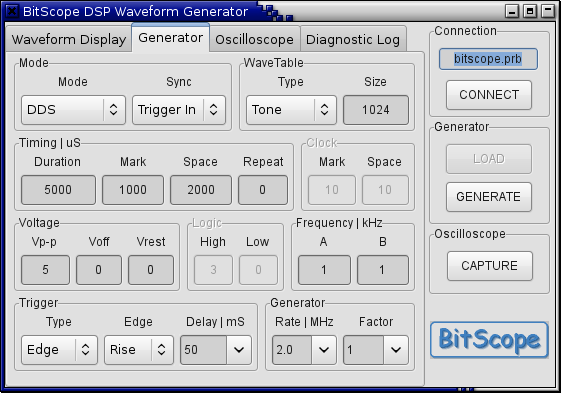The width and height of the screenshot is (561, 393).
Task: Open the Trigger Type Edge dropdown
Action: [x=59, y=350]
